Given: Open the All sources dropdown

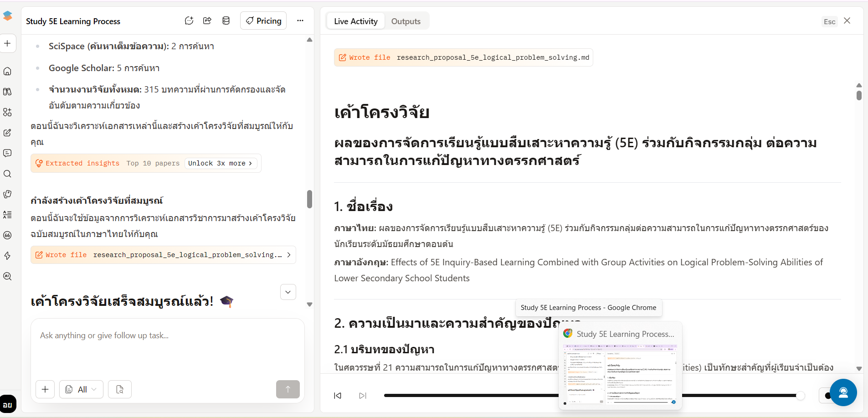Looking at the screenshot, I should (81, 389).
